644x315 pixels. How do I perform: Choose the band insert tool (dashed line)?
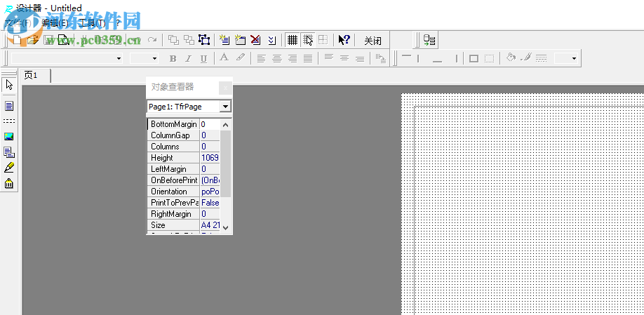[x=9, y=121]
